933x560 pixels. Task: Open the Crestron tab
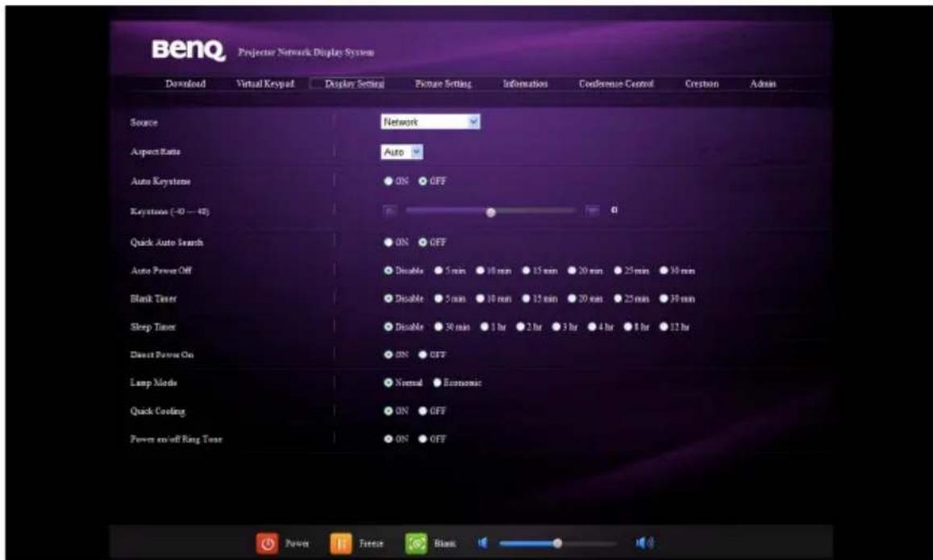(x=702, y=84)
